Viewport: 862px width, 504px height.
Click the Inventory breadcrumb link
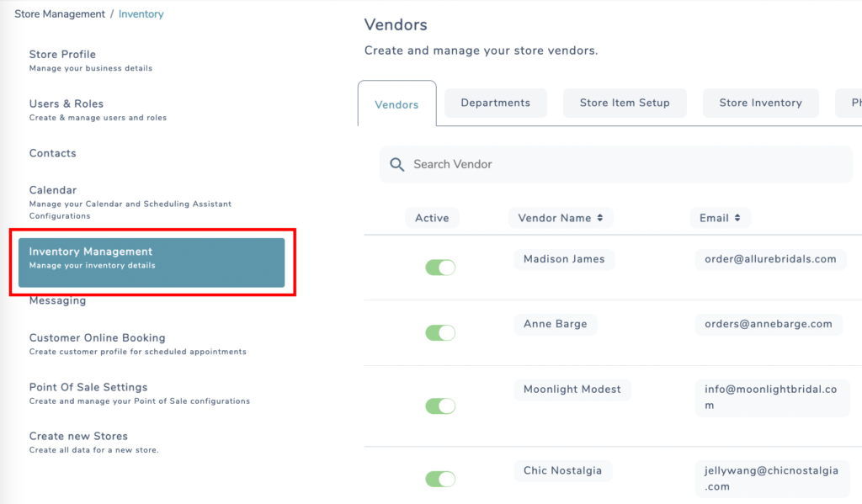click(x=141, y=14)
